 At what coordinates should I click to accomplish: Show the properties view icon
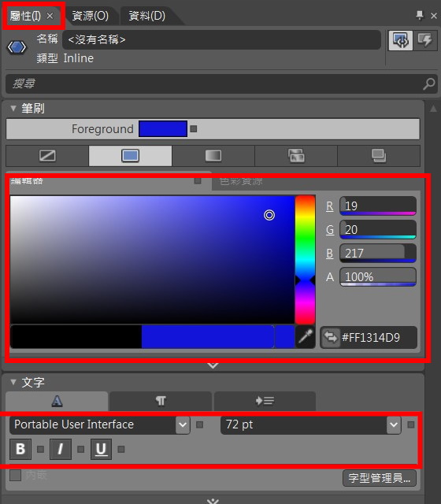(400, 40)
